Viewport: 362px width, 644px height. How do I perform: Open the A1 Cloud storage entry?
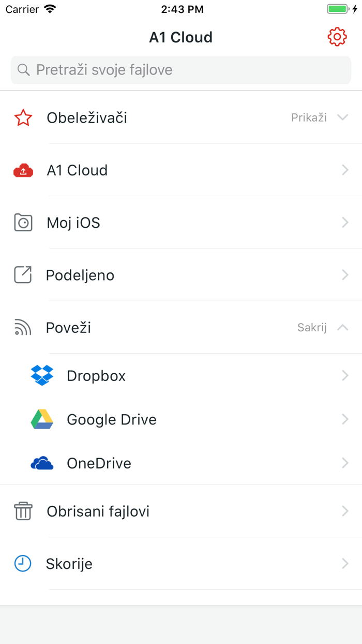(x=181, y=170)
